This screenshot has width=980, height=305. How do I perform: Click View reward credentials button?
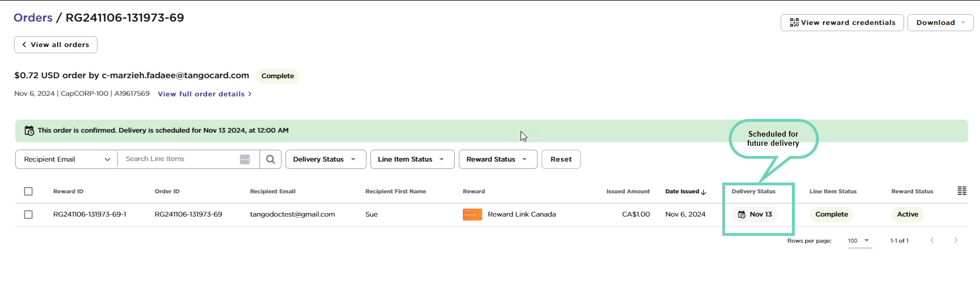(842, 23)
